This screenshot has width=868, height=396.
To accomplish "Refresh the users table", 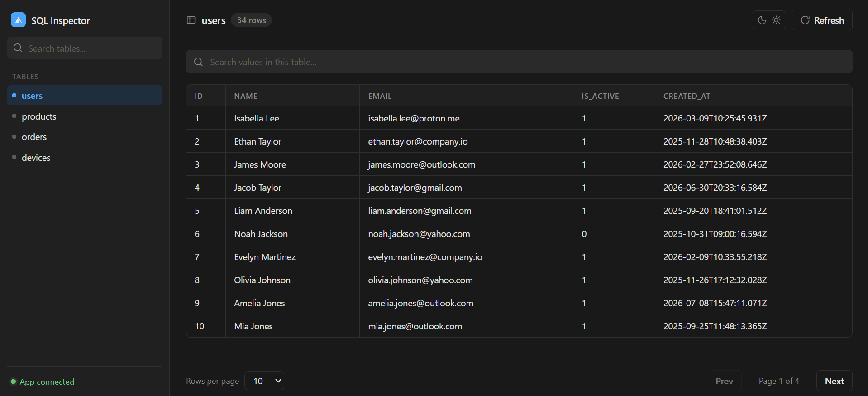I will [x=822, y=20].
